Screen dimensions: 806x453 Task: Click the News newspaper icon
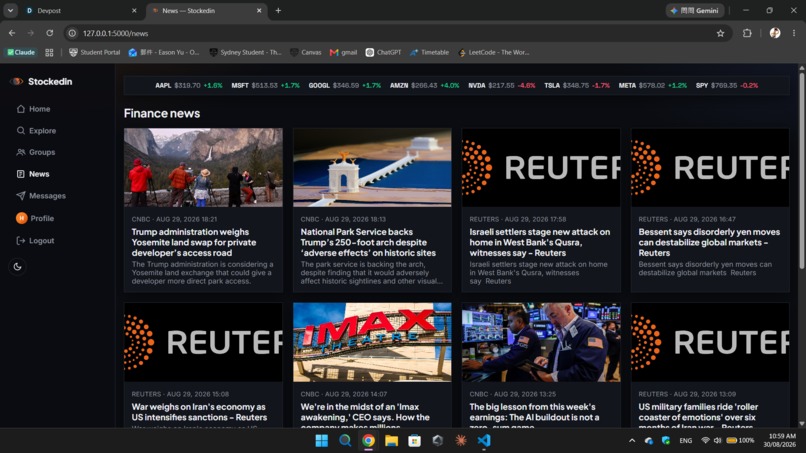tap(21, 174)
